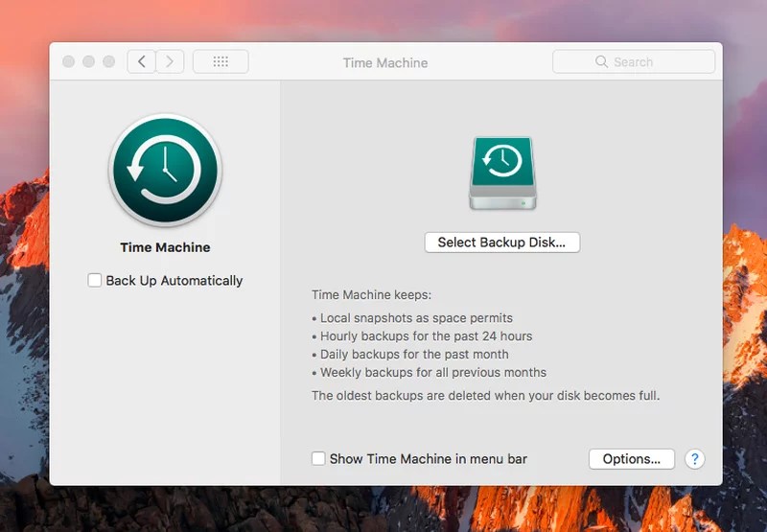This screenshot has width=767, height=532.
Task: Click the Time Machine window title
Action: pyautogui.click(x=385, y=62)
